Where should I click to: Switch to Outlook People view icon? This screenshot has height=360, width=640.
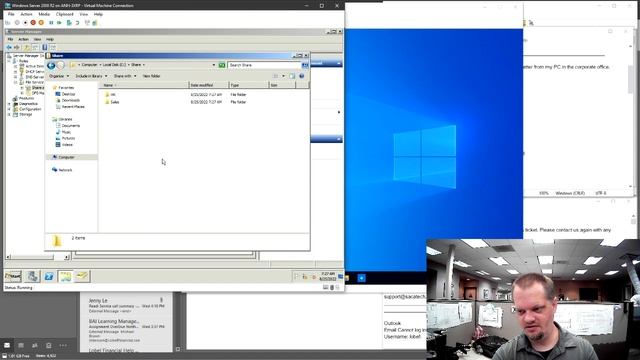pos(35,345)
